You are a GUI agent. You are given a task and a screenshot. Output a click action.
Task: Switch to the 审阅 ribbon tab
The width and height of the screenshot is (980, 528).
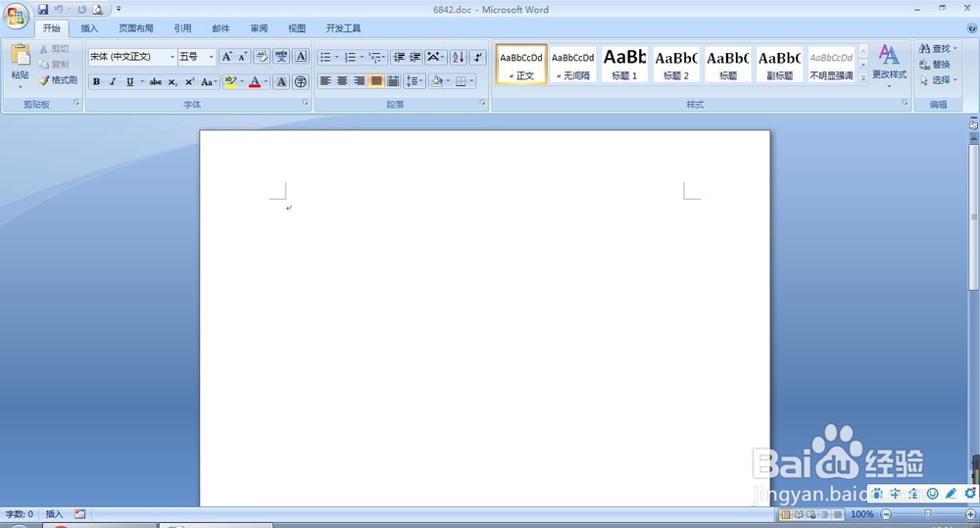point(259,28)
